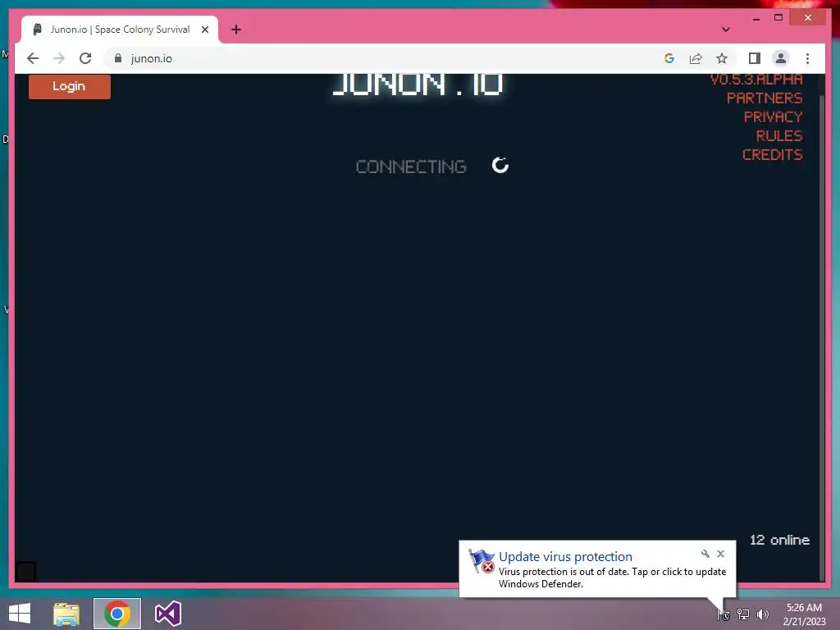Viewport: 840px width, 630px height.
Task: Open the volume speaker tray icon
Action: 762,614
